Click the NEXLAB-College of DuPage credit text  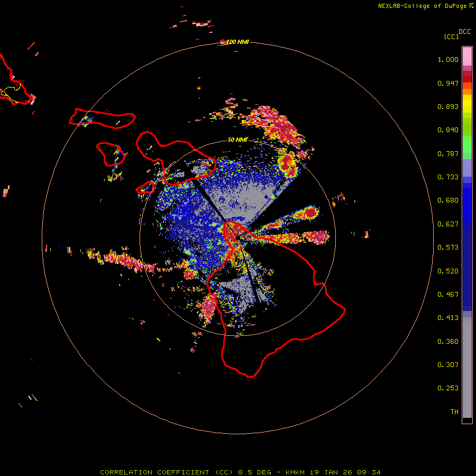(425, 6)
